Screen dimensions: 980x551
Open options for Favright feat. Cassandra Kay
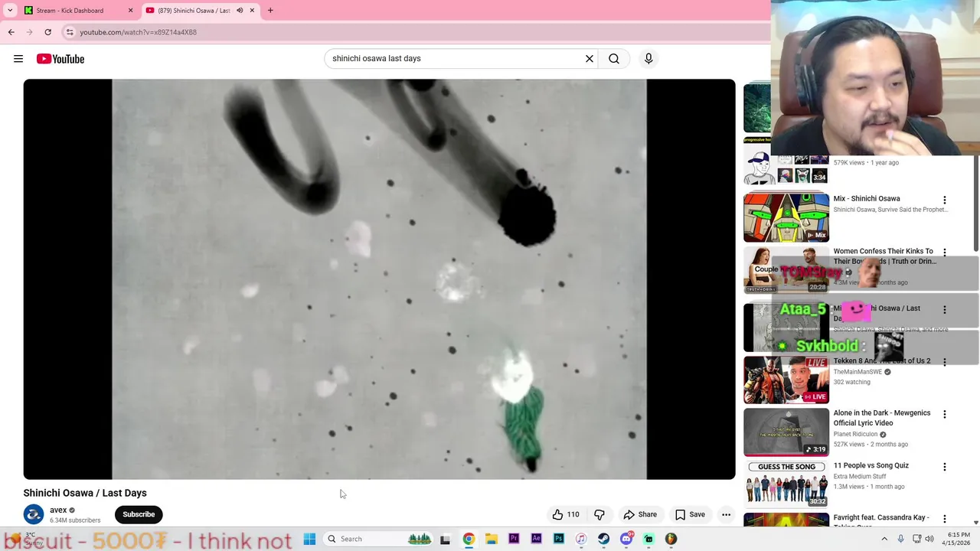coord(945,519)
